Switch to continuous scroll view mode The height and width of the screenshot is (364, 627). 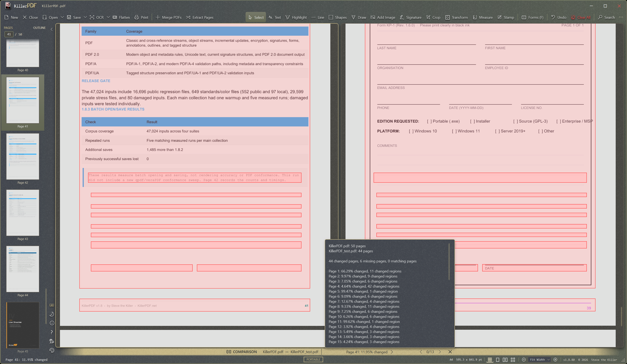click(490, 360)
